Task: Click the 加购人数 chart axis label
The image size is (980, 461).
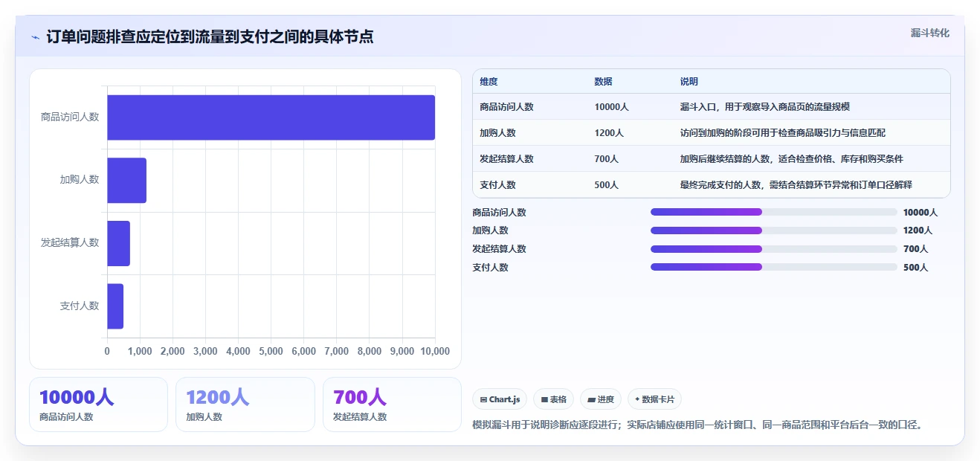Action: 80,179
